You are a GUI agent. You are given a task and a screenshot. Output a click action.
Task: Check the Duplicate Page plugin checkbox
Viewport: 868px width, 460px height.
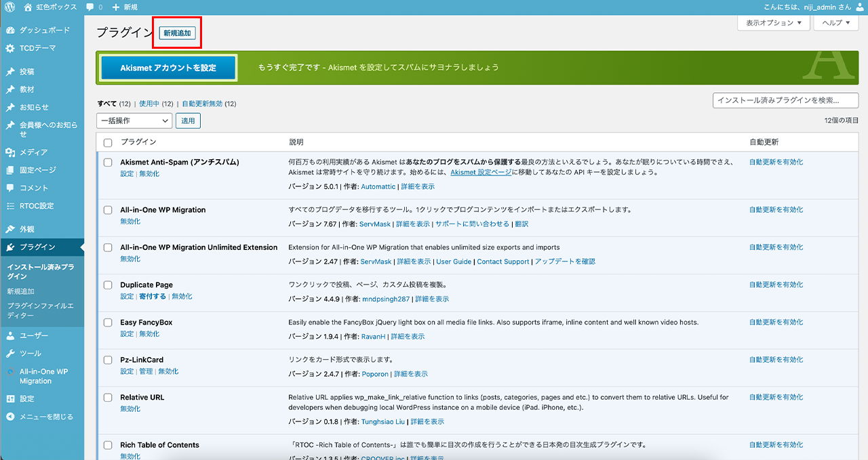point(108,285)
